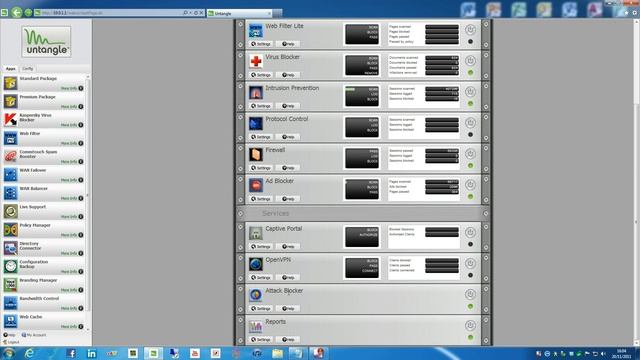This screenshot has height=360, width=640.
Task: Select the Live Support icon
Action: [x=11, y=211]
